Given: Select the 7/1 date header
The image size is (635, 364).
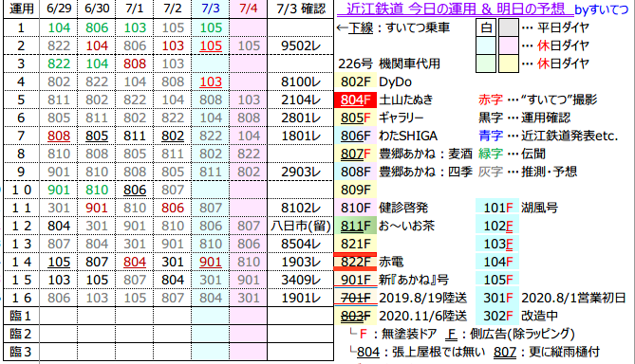Looking at the screenshot, I should pyautogui.click(x=135, y=9).
